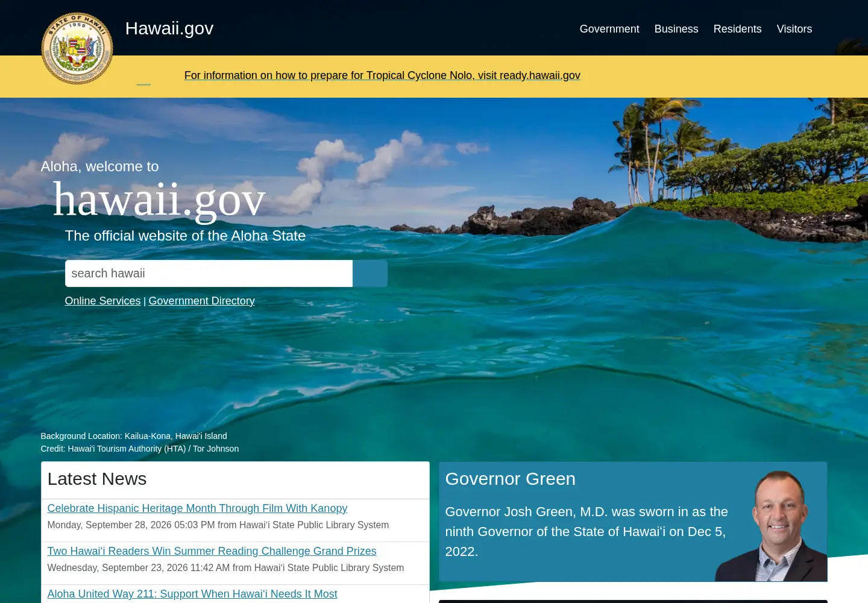The width and height of the screenshot is (868, 603).
Task: Open the Business menu
Action: tap(676, 29)
